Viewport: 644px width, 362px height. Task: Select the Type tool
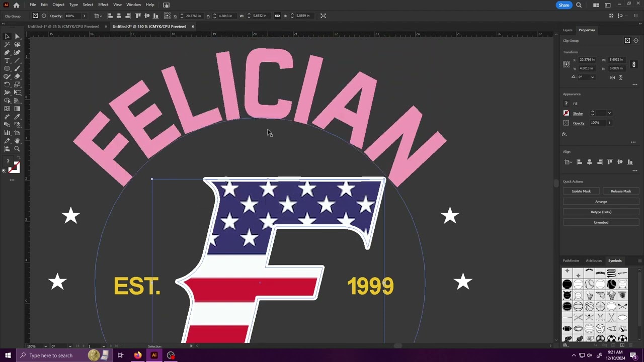tap(7, 60)
